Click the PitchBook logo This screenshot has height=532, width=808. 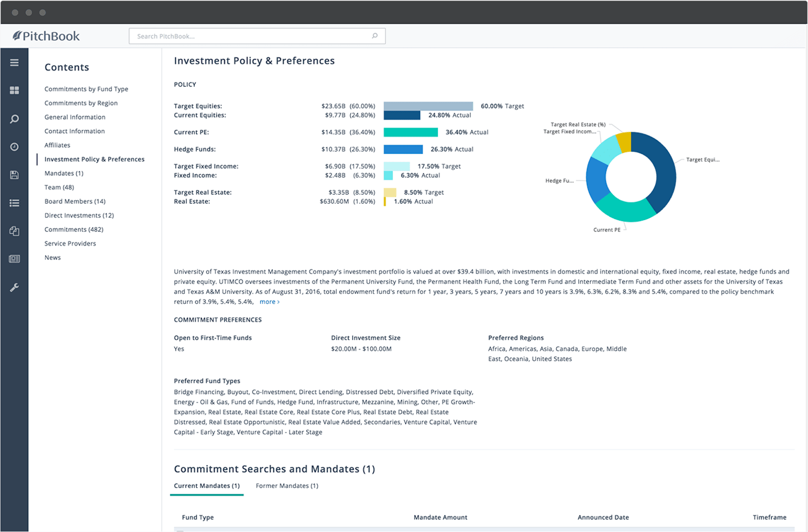(46, 36)
